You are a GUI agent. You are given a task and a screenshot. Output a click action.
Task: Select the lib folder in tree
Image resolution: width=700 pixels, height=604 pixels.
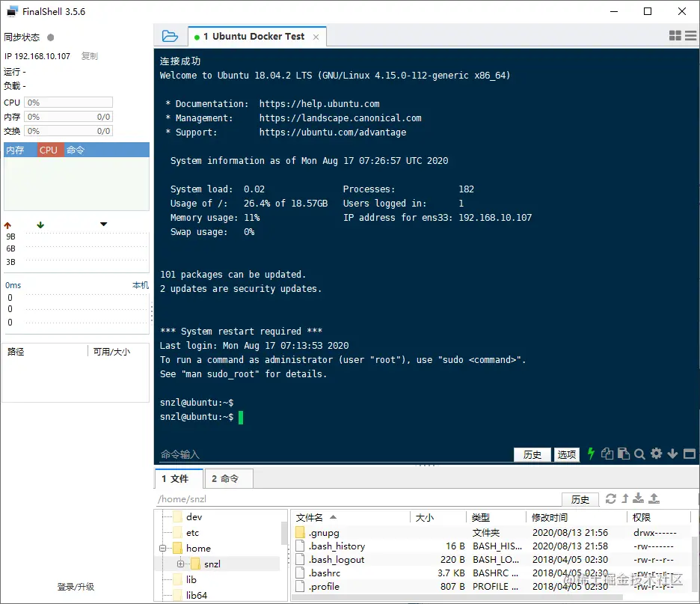click(x=191, y=579)
